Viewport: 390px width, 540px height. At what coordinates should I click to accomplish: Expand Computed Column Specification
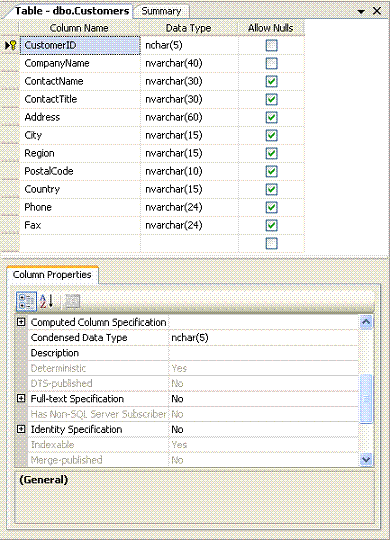tap(21, 322)
